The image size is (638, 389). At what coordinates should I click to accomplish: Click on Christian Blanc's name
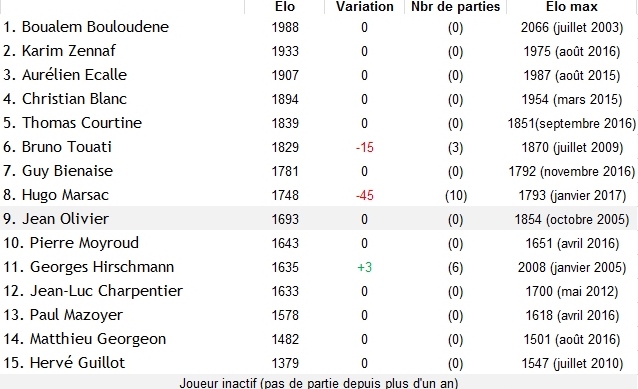coord(74,99)
